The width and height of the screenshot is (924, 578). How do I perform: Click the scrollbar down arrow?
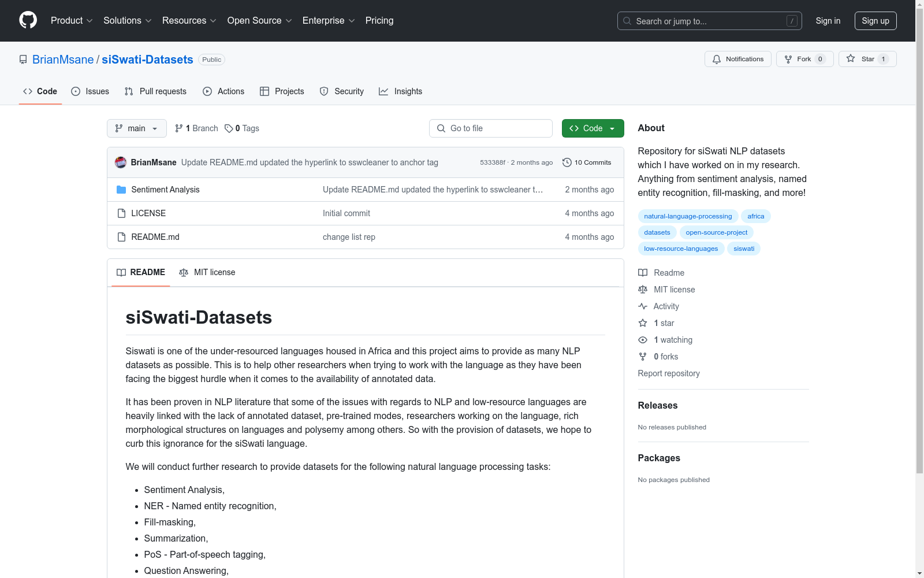(919, 573)
